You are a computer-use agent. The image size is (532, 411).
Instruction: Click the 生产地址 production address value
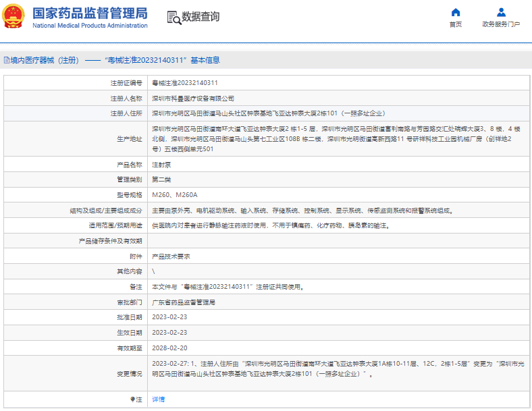[336, 139]
